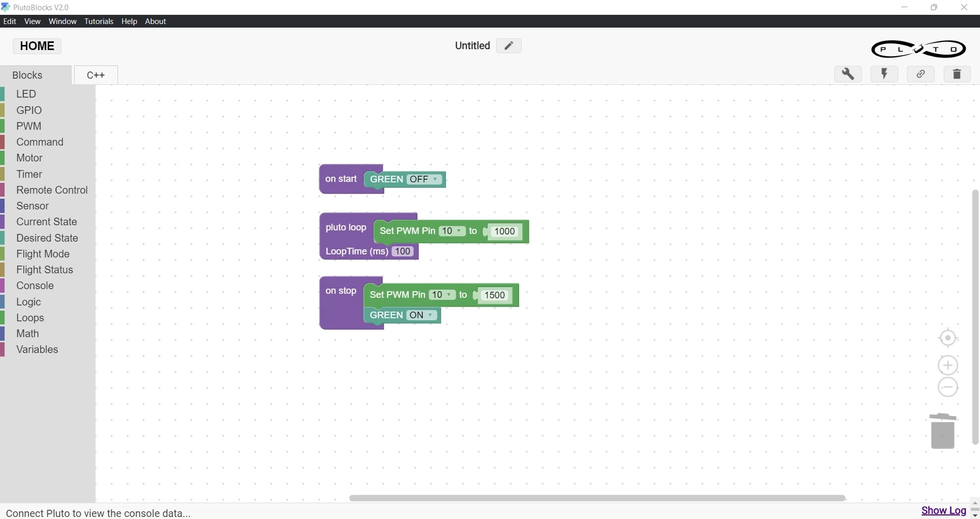This screenshot has width=980, height=519.
Task: Click the Show Log link
Action: coord(943,511)
